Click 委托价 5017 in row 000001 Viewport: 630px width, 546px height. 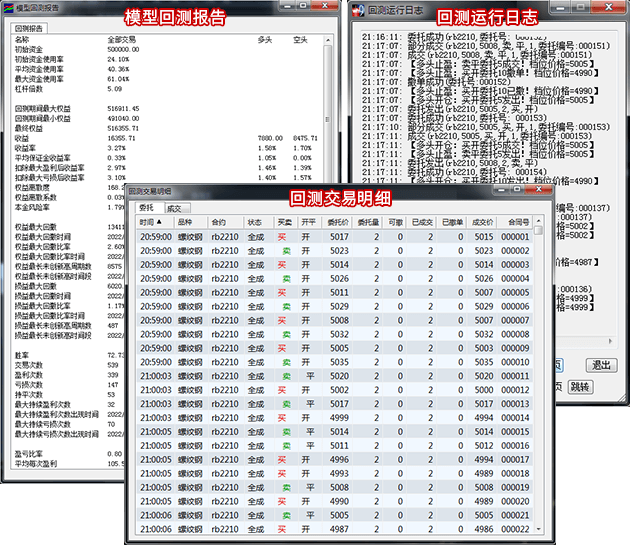point(339,237)
